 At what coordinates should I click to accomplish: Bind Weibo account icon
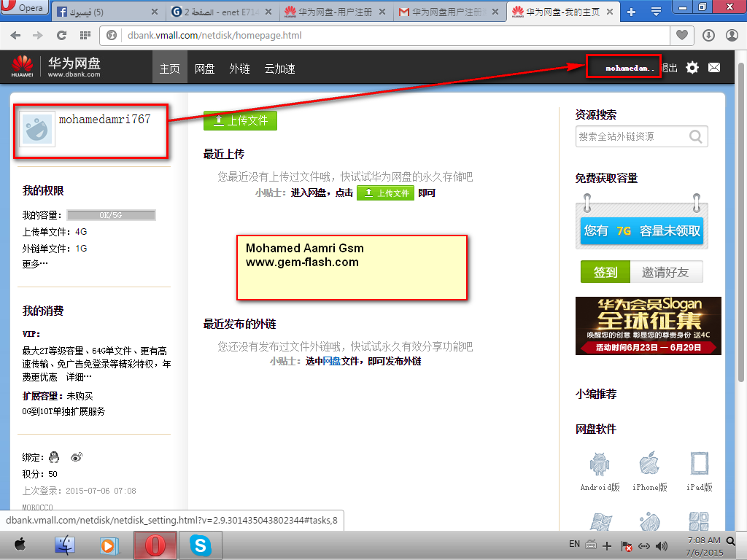tap(76, 457)
